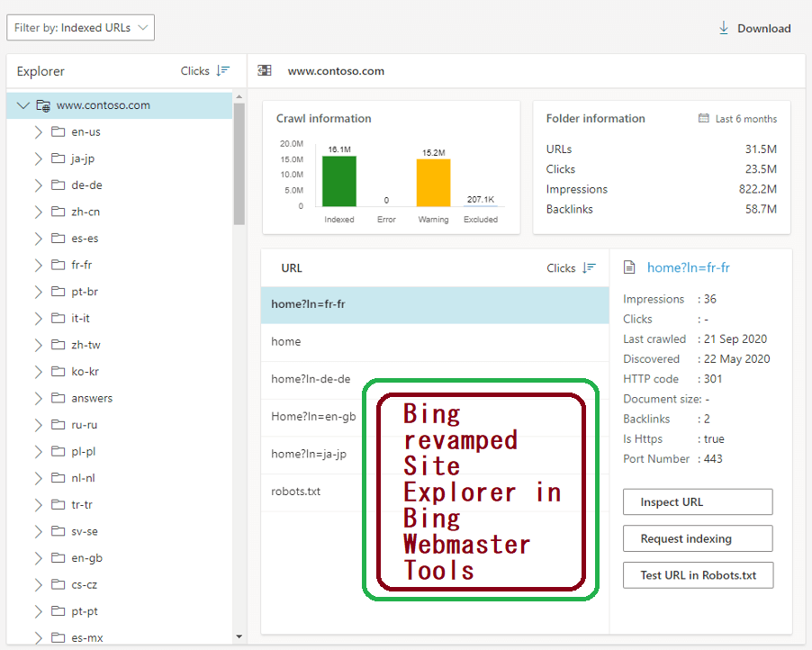Viewport: 812px width, 650px height.
Task: Select the home?ln=fr-fr URL row
Action: pyautogui.click(x=435, y=304)
